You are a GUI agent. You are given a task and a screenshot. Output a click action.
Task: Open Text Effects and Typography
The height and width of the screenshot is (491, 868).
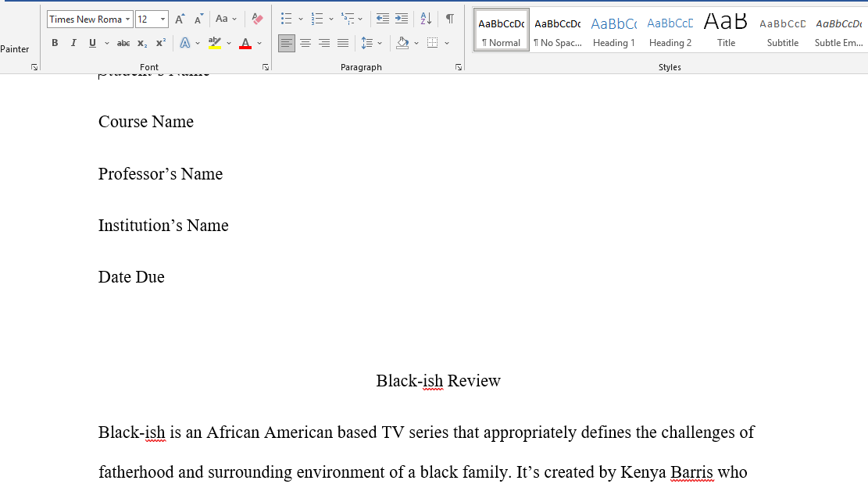tap(185, 43)
